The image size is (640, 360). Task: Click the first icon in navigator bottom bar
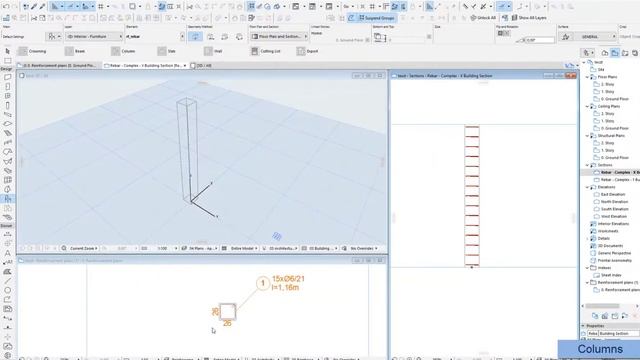(595, 316)
